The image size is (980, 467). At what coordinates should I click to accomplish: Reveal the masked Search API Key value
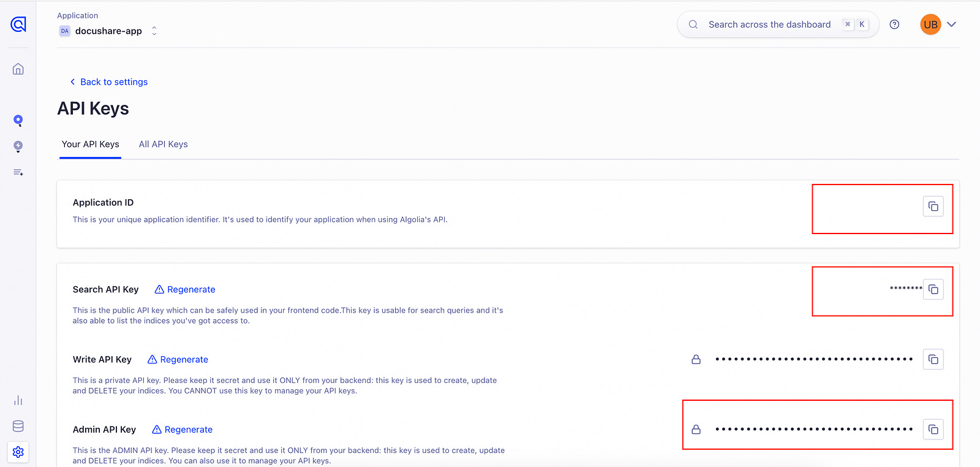906,287
